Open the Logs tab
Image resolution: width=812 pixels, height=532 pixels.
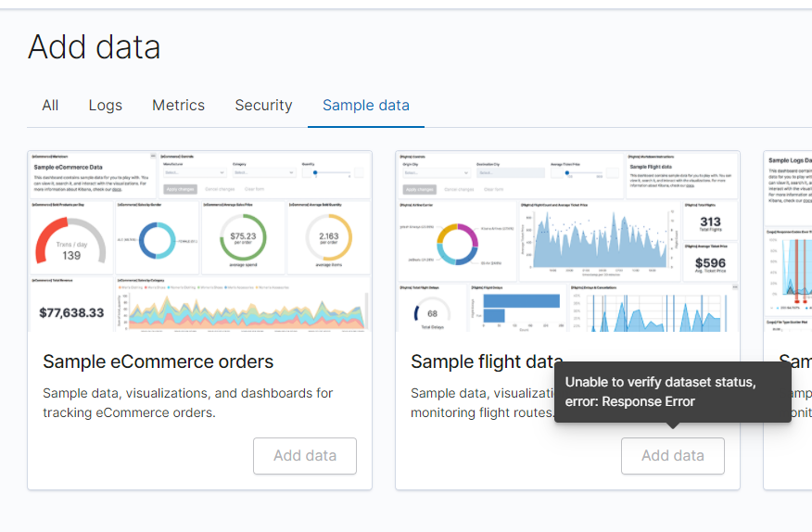pyautogui.click(x=106, y=106)
